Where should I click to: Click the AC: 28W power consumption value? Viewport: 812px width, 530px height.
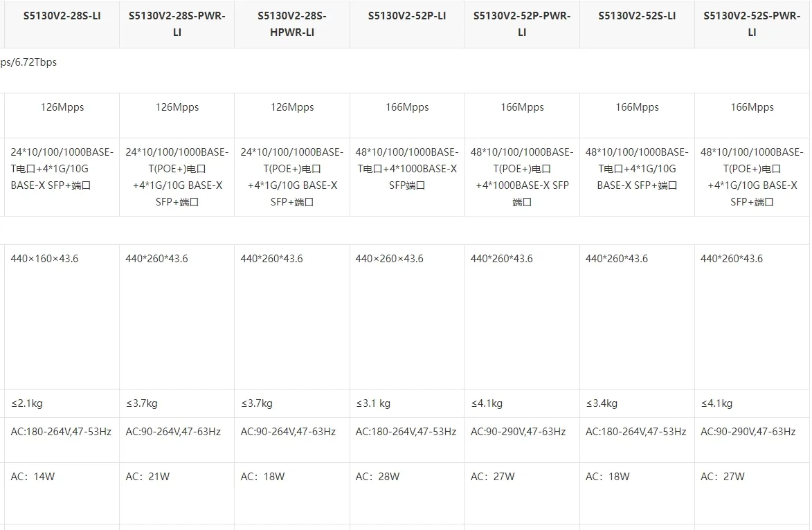click(x=377, y=476)
